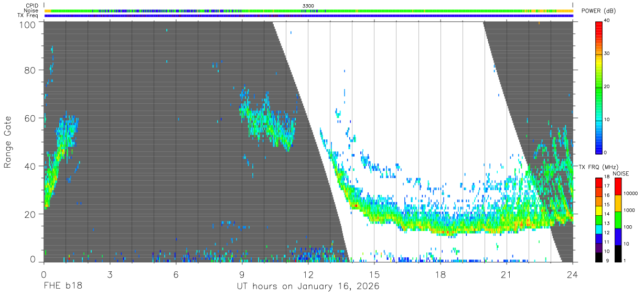Click the 9 tick on UT hours axis
The height and width of the screenshot is (297, 644).
[x=242, y=274]
